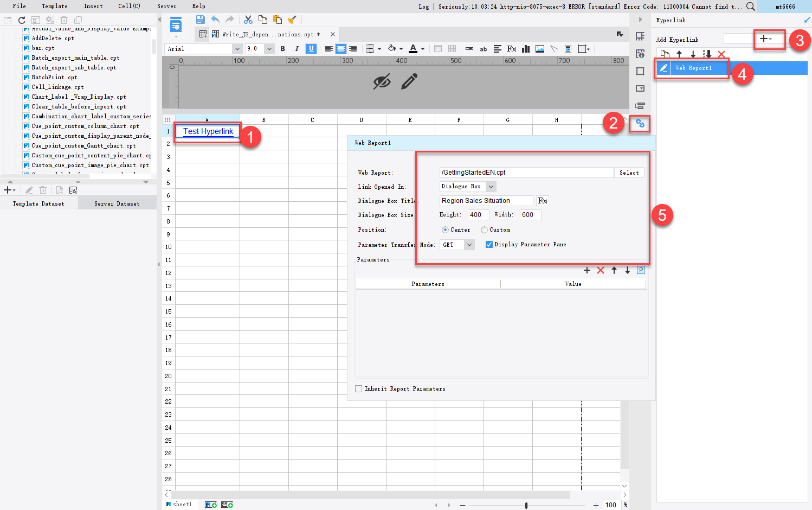Viewport: 812px width, 510px height.
Task: Insert a chart from the toolbar
Action: (525, 48)
